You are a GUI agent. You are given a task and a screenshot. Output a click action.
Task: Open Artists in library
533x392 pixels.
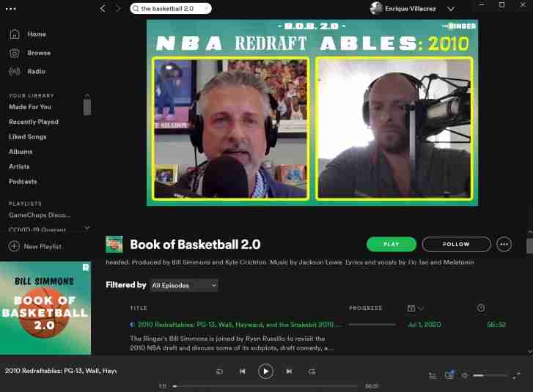coord(19,167)
